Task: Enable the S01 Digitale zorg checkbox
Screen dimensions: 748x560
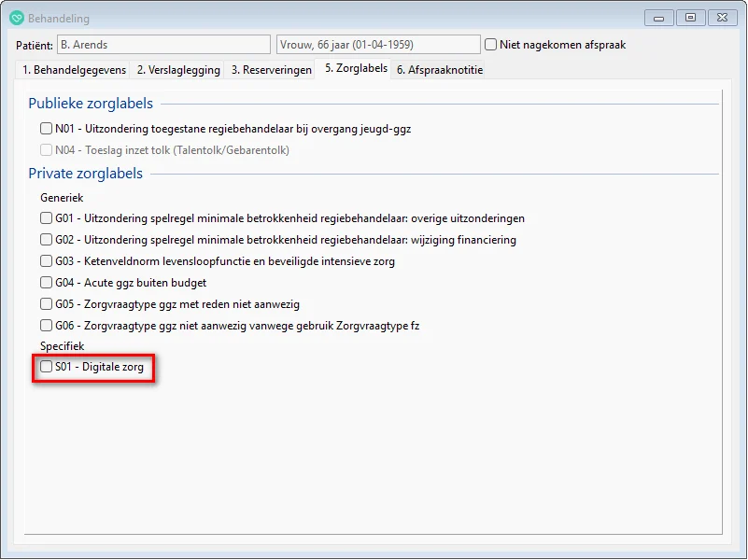Action: 47,368
